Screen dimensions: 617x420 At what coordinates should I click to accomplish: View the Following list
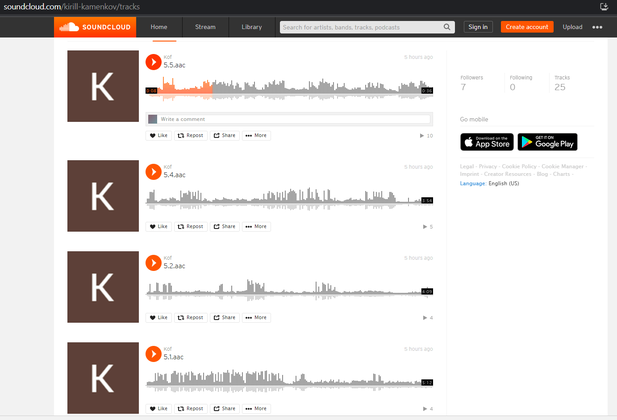[521, 83]
